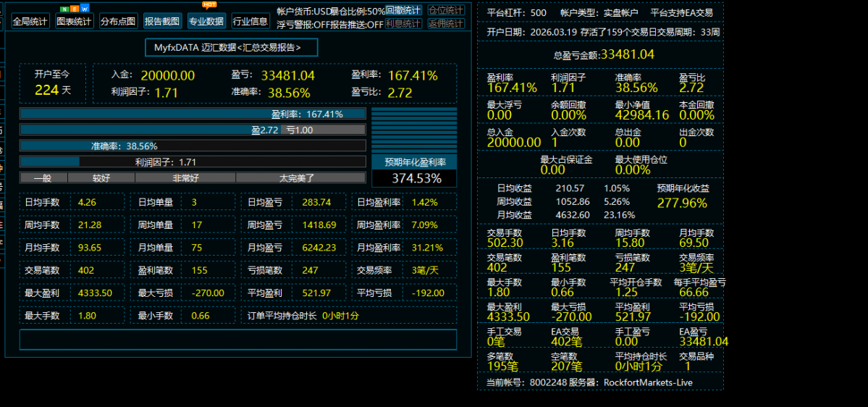Image resolution: width=868 pixels, height=407 pixels.
Task: Select the 较好 rating segment
Action: point(101,177)
